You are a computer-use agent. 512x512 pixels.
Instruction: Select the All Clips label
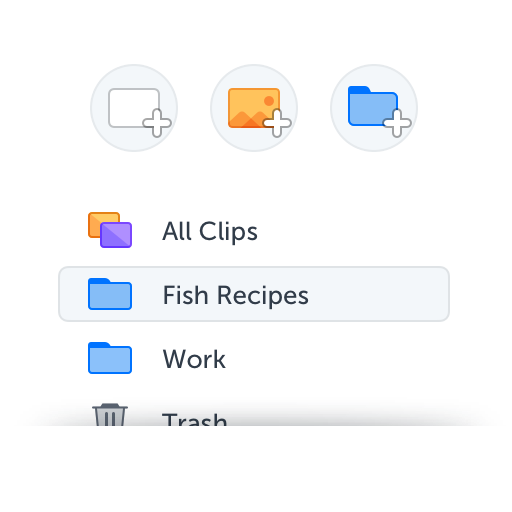pos(210,231)
